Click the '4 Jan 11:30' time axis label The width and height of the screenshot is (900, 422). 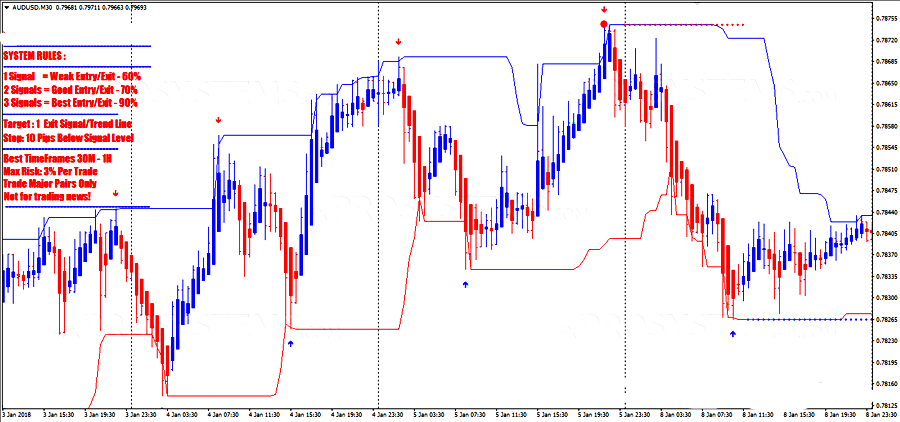click(264, 414)
